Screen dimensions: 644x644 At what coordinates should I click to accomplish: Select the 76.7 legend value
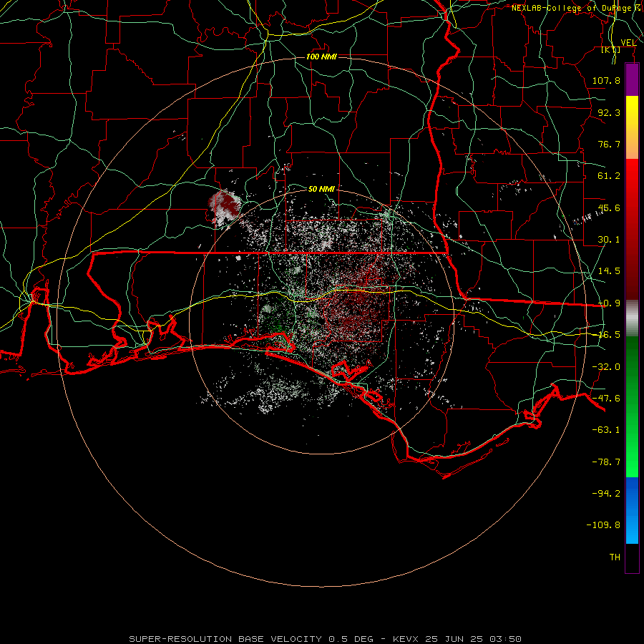pyautogui.click(x=609, y=144)
